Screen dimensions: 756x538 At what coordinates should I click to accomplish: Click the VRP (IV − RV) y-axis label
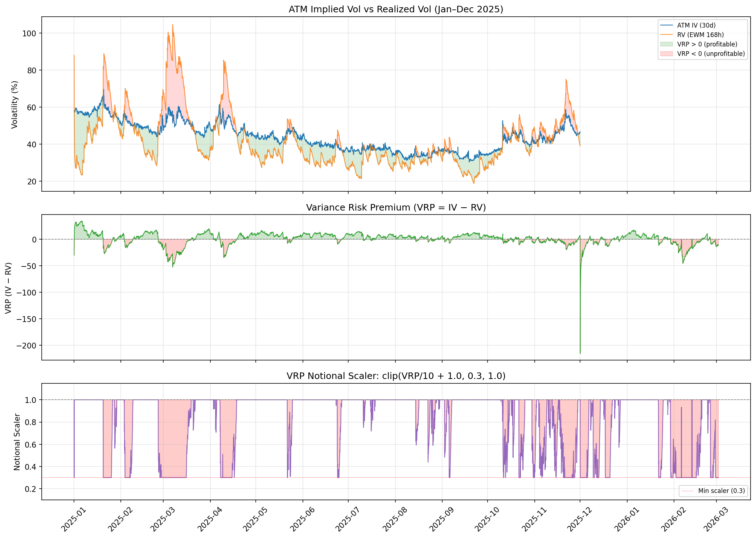8,288
